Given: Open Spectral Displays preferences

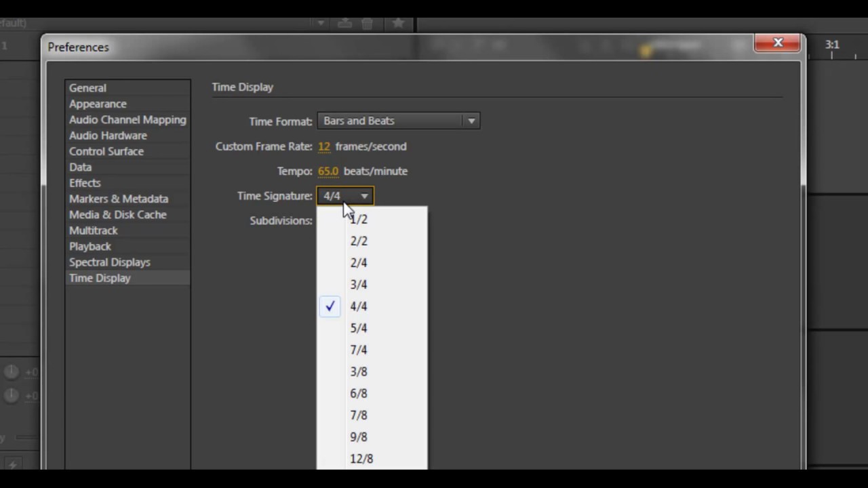Looking at the screenshot, I should [x=127, y=262].
